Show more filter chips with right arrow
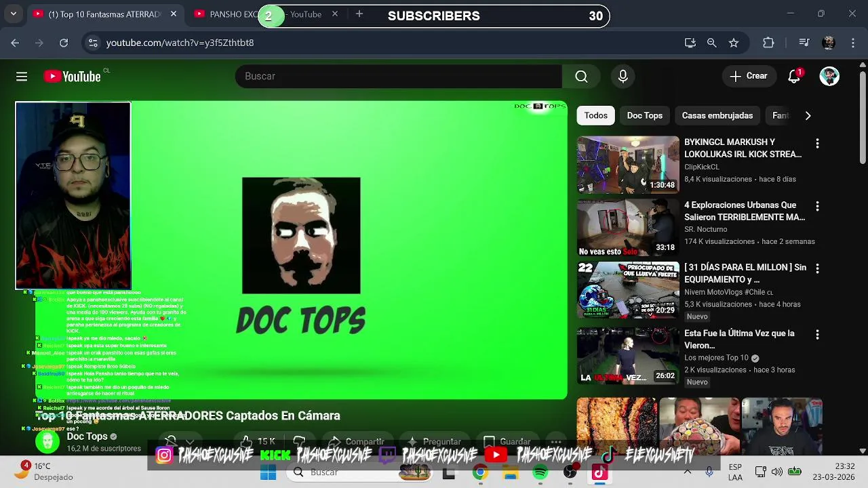 click(808, 116)
